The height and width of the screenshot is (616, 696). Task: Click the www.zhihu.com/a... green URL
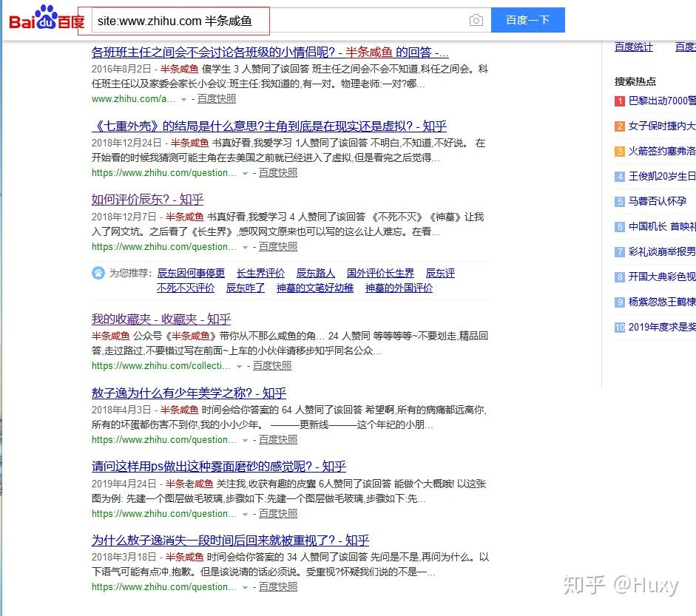(x=134, y=99)
